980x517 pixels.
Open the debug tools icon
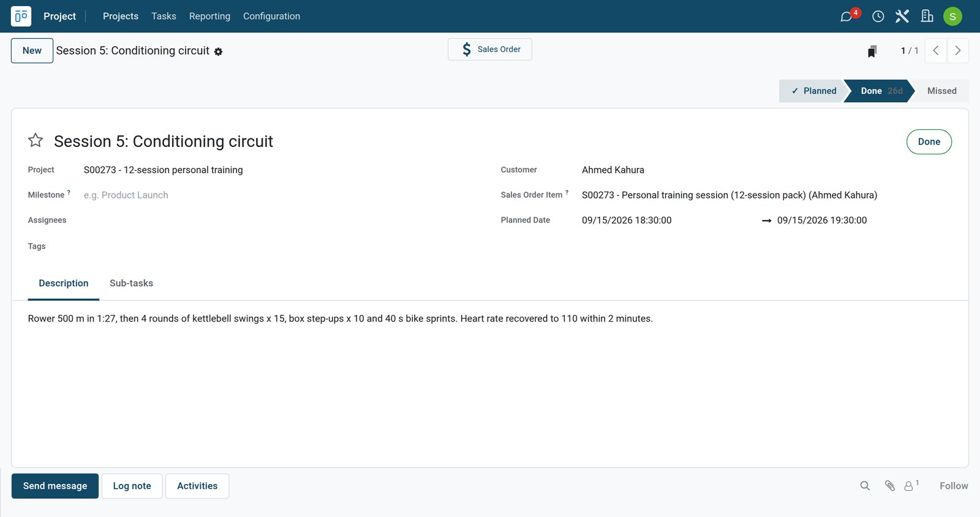[902, 16]
